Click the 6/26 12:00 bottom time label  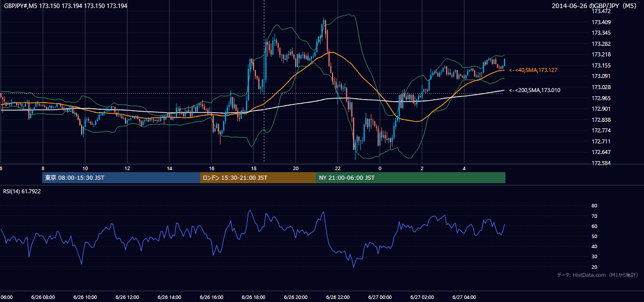tap(127, 297)
